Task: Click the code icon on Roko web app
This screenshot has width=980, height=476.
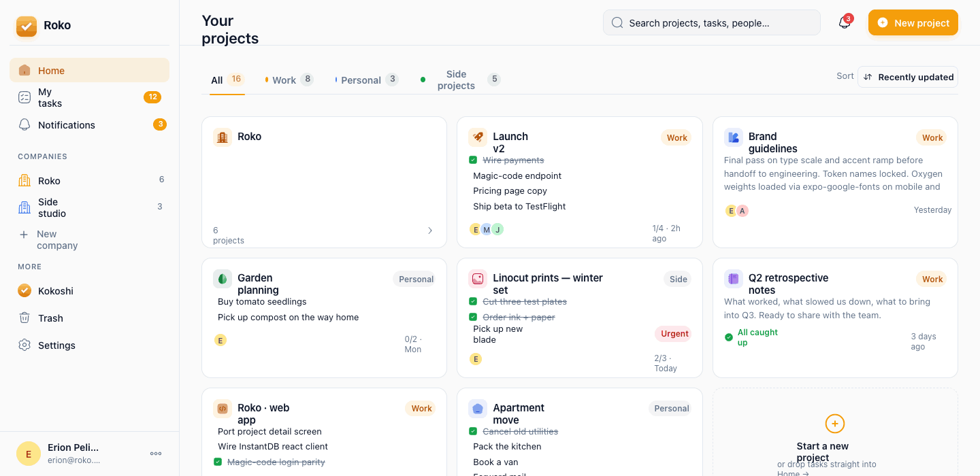Action: pos(223,409)
